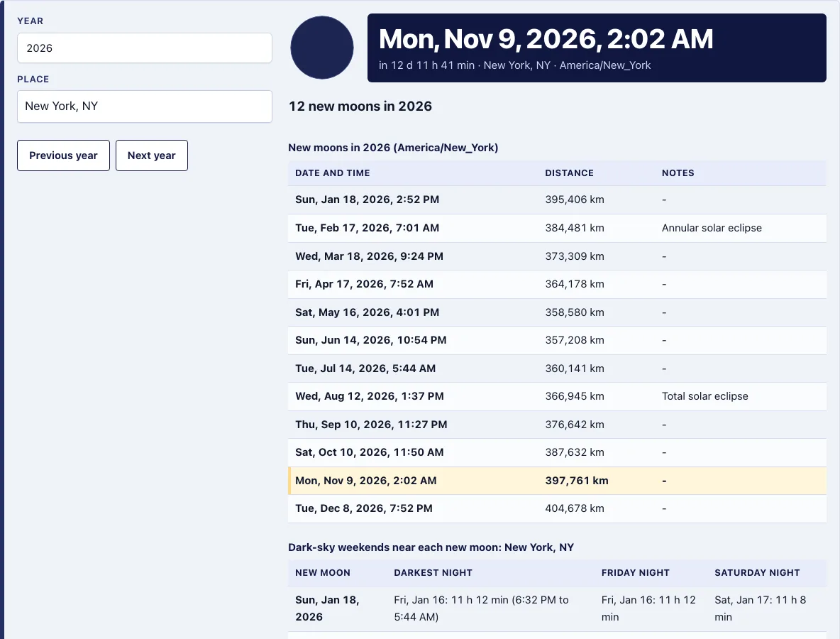840x639 pixels.
Task: Select row Sun, Jan 18, 2026, 2:52 PM
Action: (557, 200)
